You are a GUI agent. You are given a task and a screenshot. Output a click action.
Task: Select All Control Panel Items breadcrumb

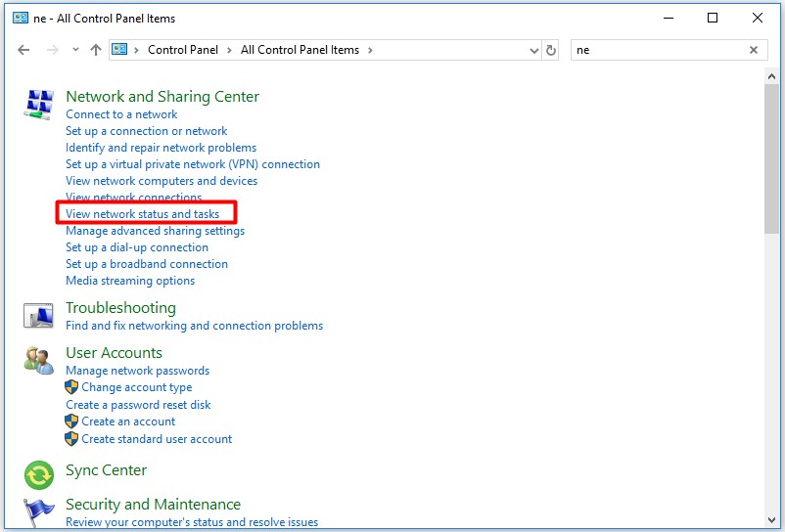300,50
